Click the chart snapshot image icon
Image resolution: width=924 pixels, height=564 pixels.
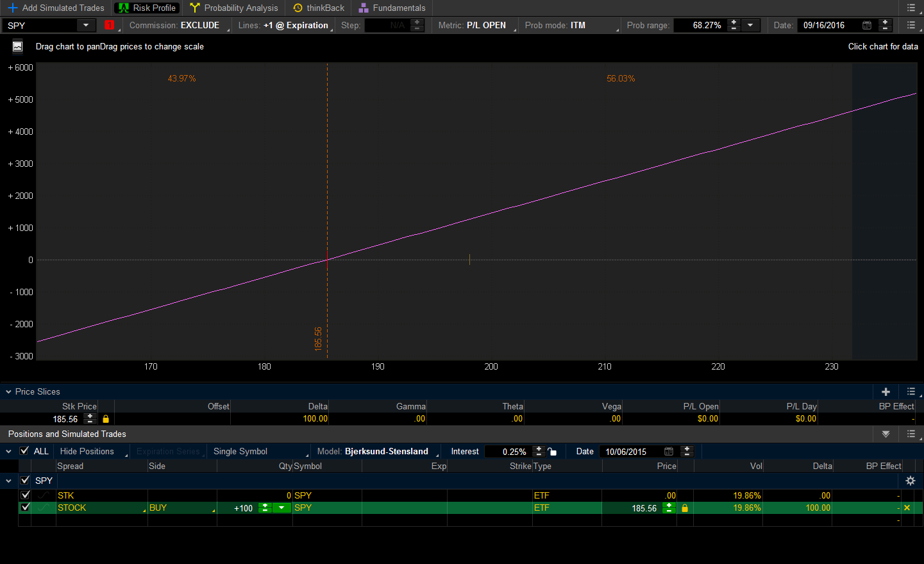pyautogui.click(x=17, y=46)
